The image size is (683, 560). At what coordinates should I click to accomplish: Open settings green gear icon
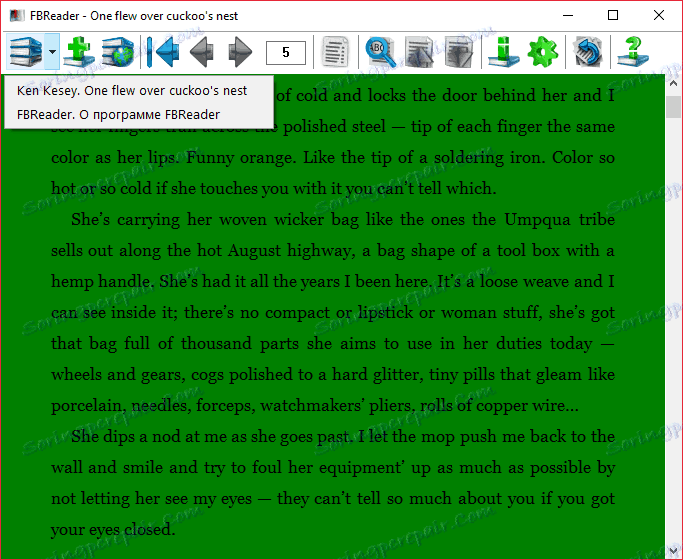click(x=542, y=52)
